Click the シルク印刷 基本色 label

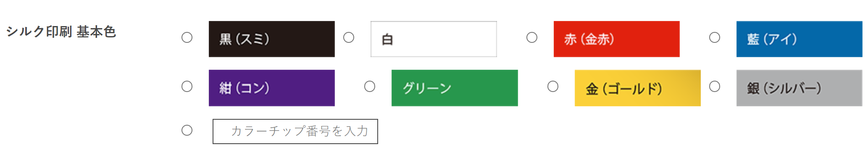[61, 32]
